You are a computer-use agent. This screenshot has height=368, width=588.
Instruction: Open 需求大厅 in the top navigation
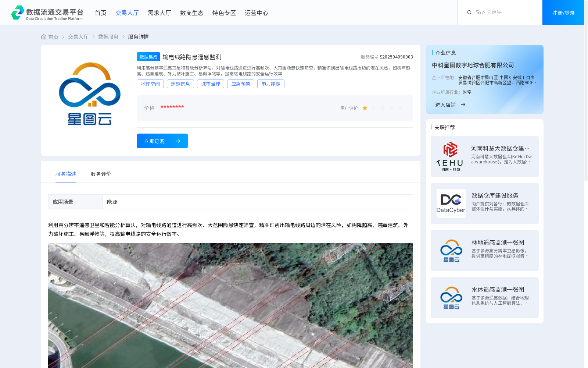pyautogui.click(x=159, y=13)
